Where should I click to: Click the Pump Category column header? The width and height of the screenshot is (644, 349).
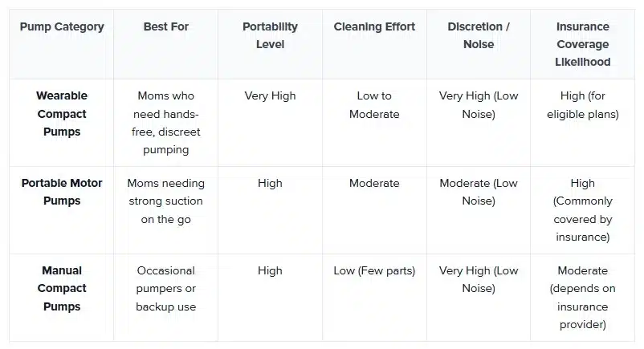click(61, 27)
